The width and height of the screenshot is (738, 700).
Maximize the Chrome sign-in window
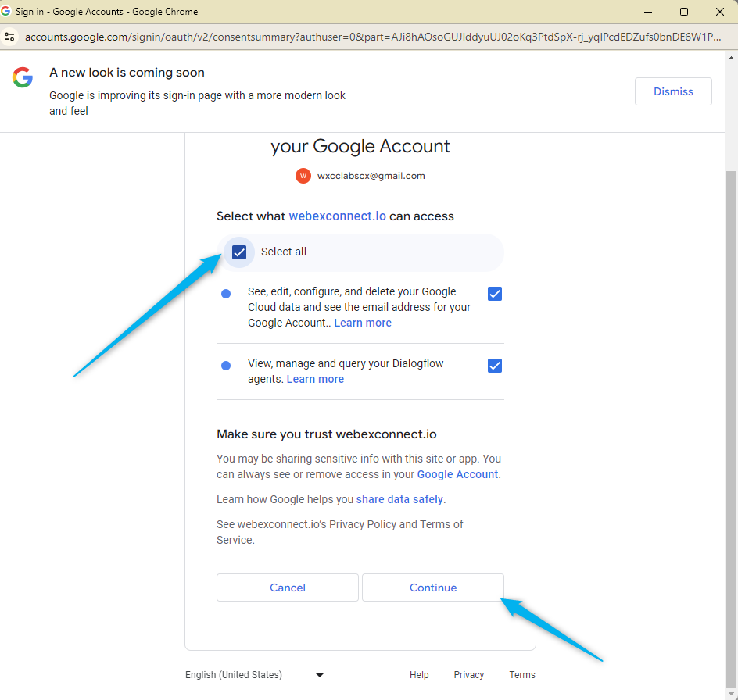(x=684, y=12)
